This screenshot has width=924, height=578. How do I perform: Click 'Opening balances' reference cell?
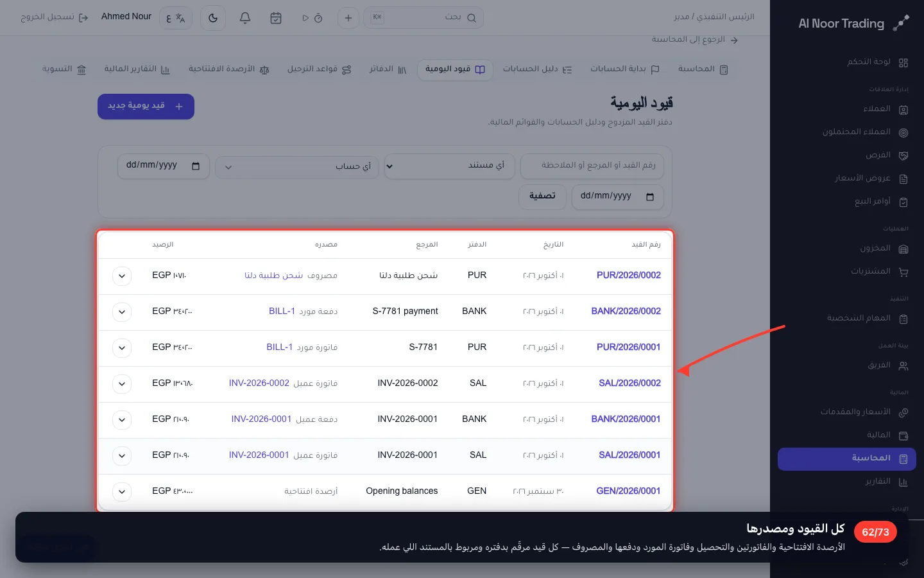tap(402, 491)
